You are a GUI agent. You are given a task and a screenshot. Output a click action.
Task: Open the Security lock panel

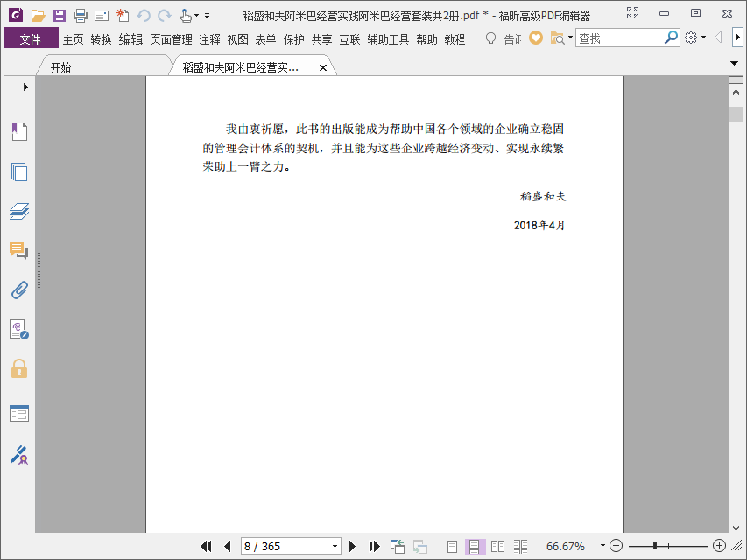click(19, 368)
